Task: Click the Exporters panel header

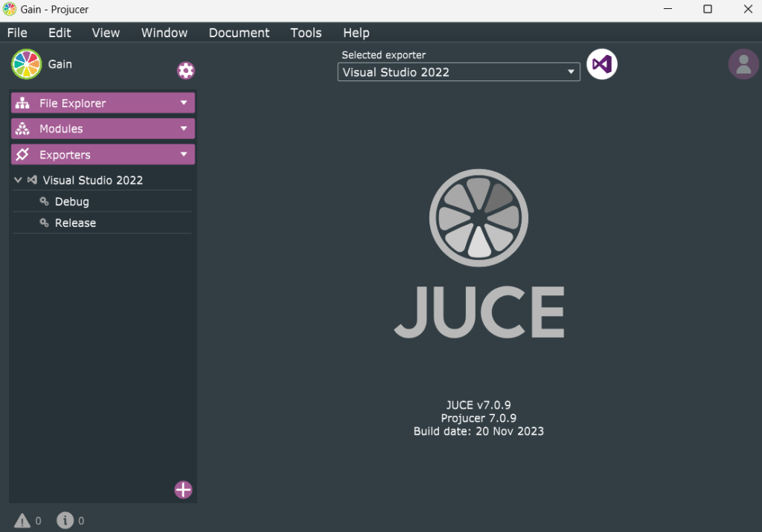Action: [x=103, y=155]
